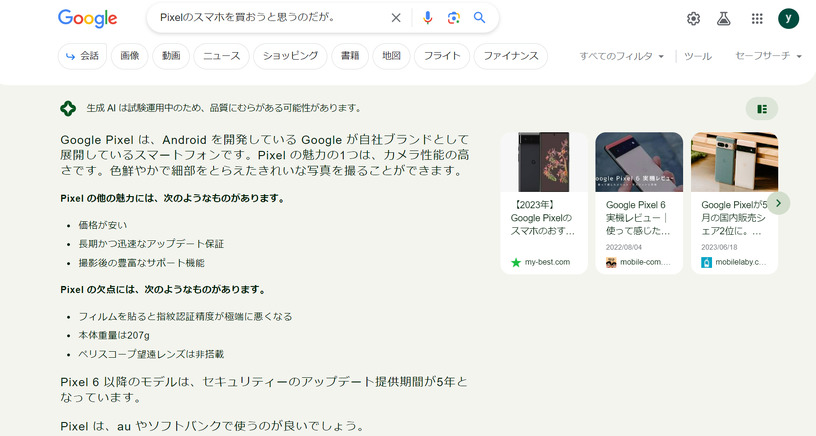Image resolution: width=816 pixels, height=436 pixels.
Task: Switch to 地図 results
Action: click(x=391, y=56)
